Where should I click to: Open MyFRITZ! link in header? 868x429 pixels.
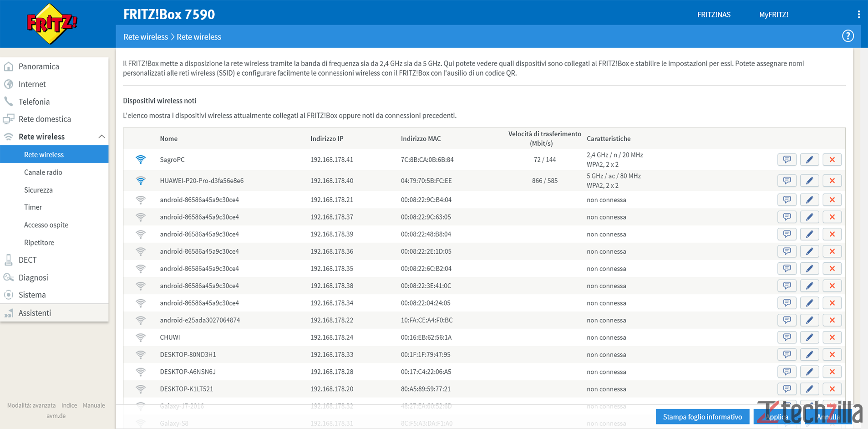coord(773,15)
